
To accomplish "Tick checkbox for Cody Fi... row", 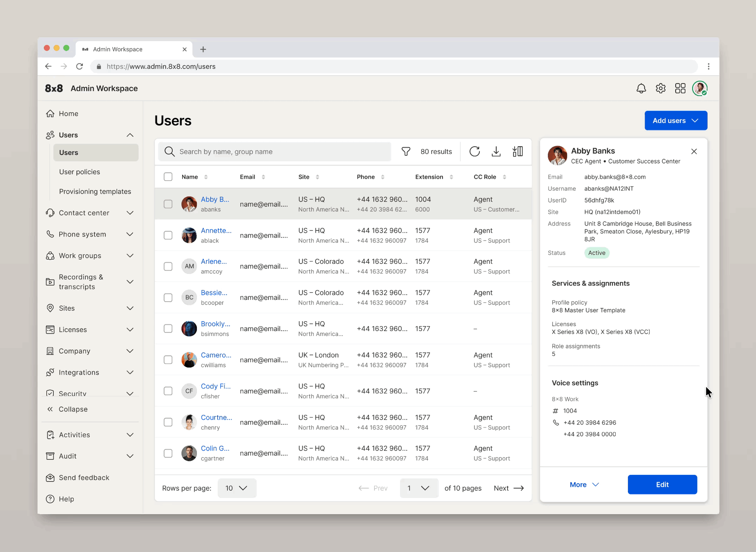I will pos(168,391).
